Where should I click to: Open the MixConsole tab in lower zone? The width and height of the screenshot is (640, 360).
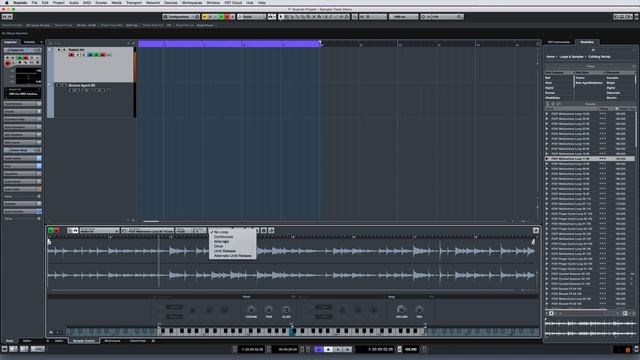pos(112,341)
